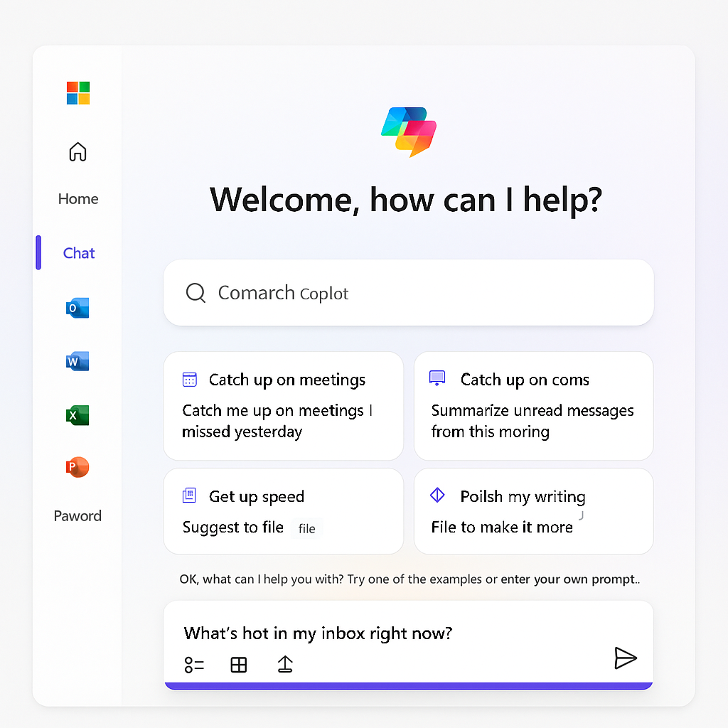This screenshot has width=728, height=728.
Task: Select the Catch up on coms card
Action: pos(533,406)
